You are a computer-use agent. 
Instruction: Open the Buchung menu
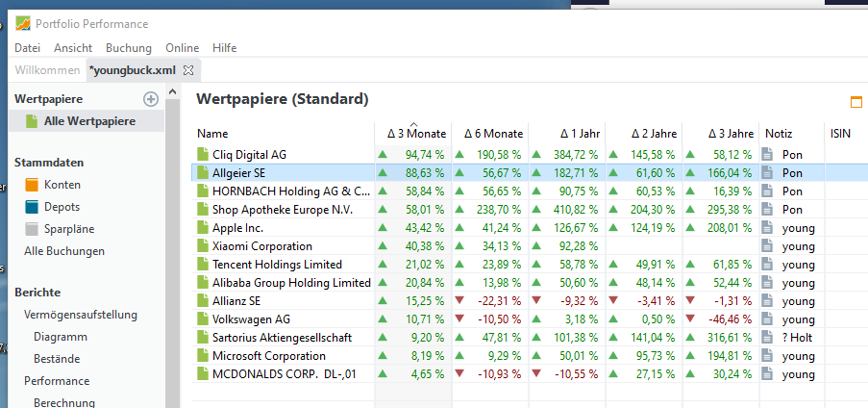point(129,48)
